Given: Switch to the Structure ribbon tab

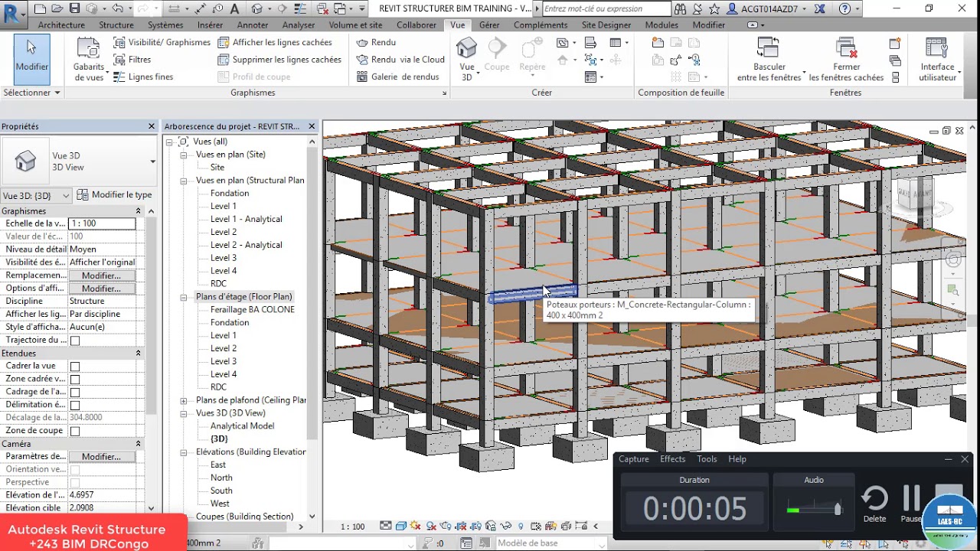Looking at the screenshot, I should (116, 25).
